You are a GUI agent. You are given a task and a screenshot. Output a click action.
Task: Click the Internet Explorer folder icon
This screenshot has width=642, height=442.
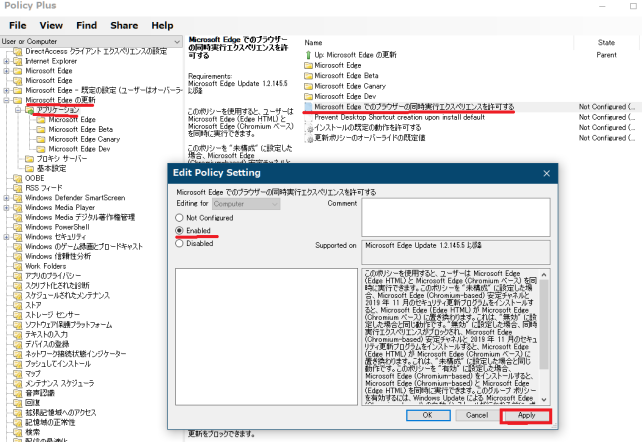pyautogui.click(x=18, y=61)
